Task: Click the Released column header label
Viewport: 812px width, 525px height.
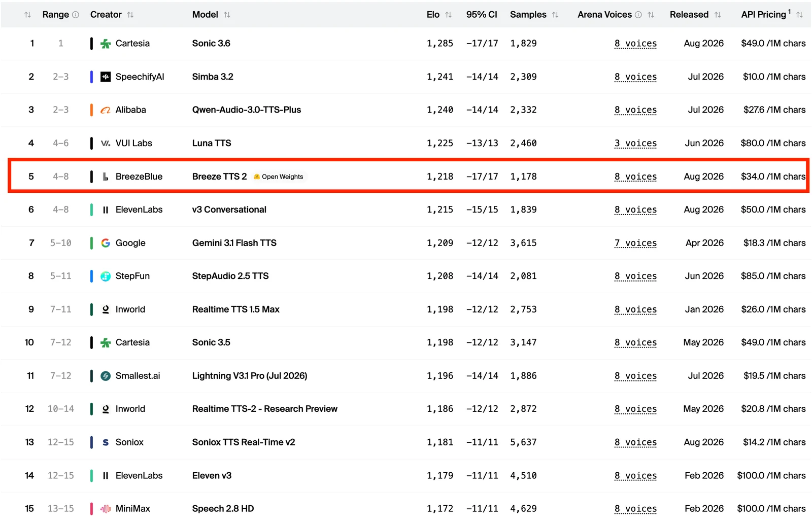Action: pos(689,15)
